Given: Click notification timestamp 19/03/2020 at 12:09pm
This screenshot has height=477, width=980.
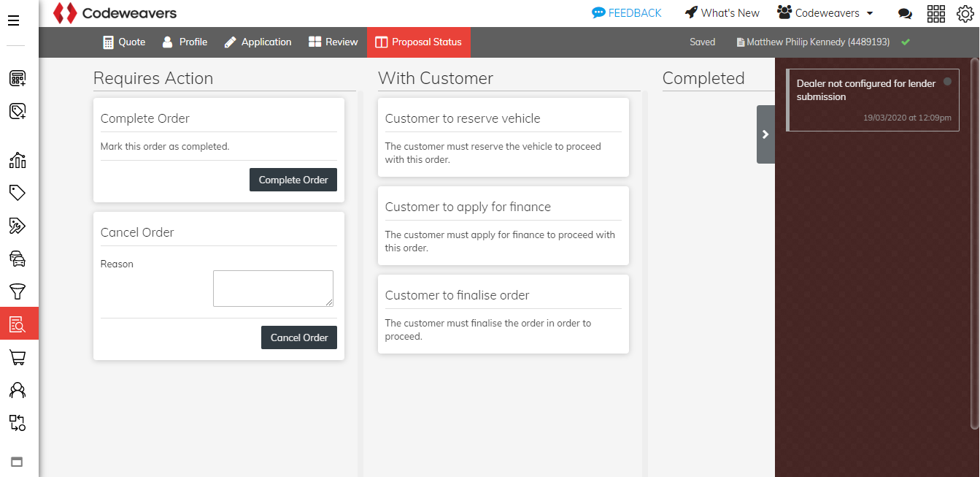Looking at the screenshot, I should [x=907, y=118].
